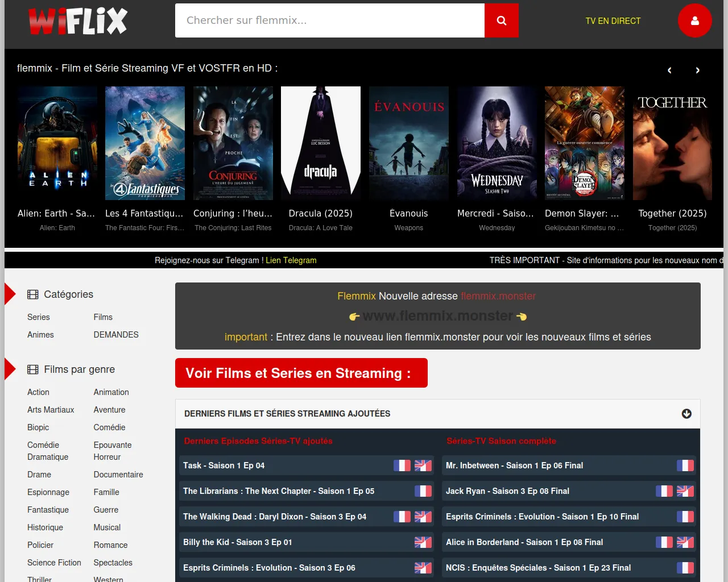Open Les 4 Fantastiques poster
Screen dimensions: 728x582
145,143
